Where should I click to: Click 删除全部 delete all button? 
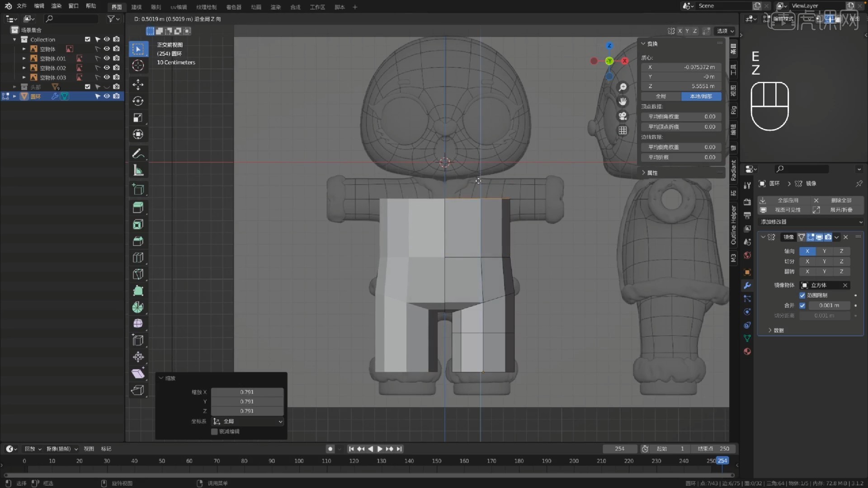[x=837, y=200]
